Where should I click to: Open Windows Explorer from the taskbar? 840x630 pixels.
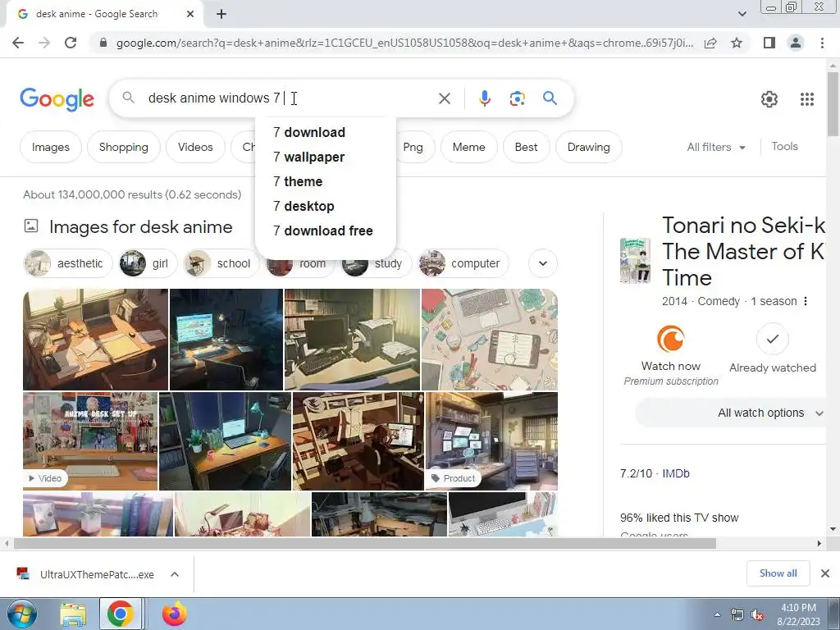(73, 614)
